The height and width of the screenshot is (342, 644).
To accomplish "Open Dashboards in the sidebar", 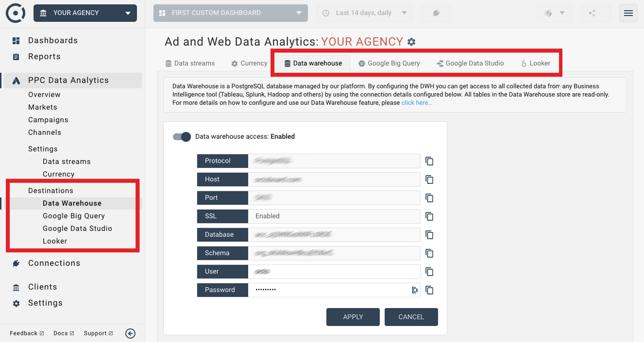I will tap(53, 41).
